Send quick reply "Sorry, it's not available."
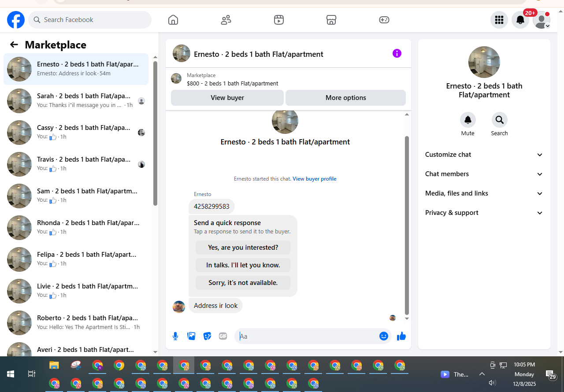Image resolution: width=564 pixels, height=392 pixels. point(243,283)
